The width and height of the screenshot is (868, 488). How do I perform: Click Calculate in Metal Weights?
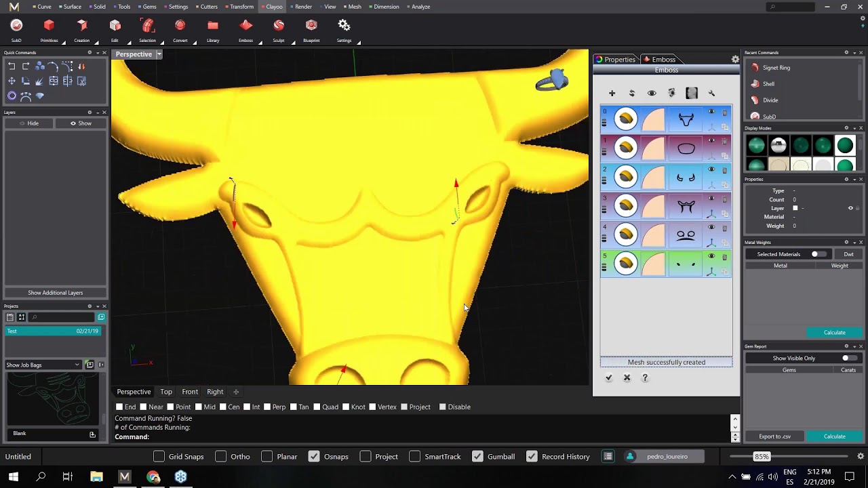point(835,332)
